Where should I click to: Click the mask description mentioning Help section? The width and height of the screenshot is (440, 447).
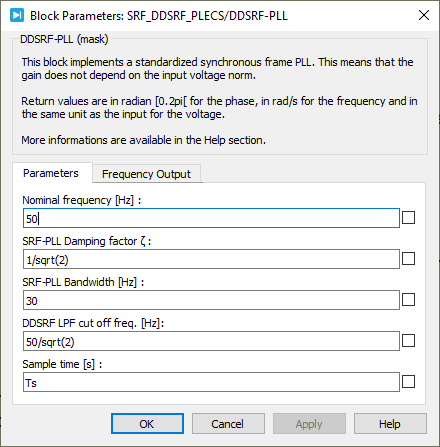144,140
